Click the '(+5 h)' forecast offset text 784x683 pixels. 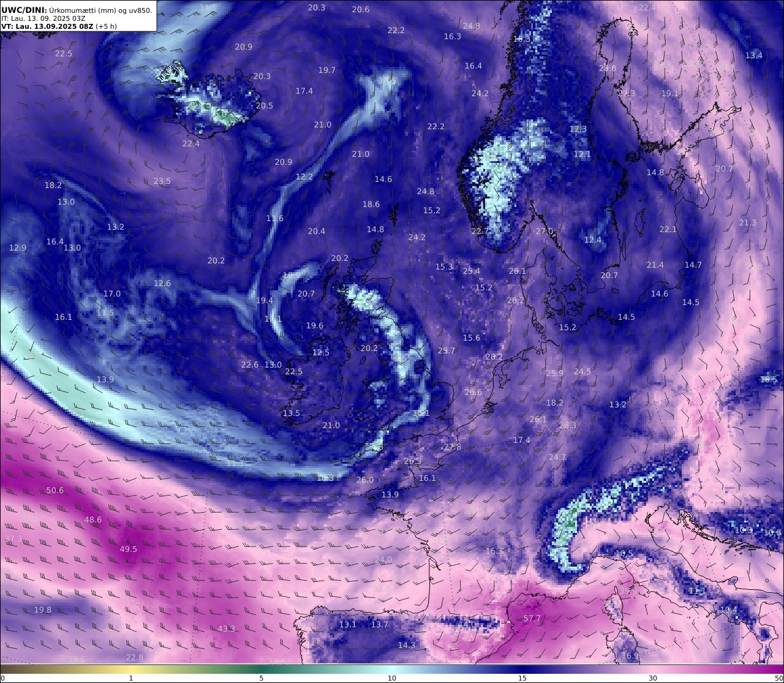[x=106, y=26]
